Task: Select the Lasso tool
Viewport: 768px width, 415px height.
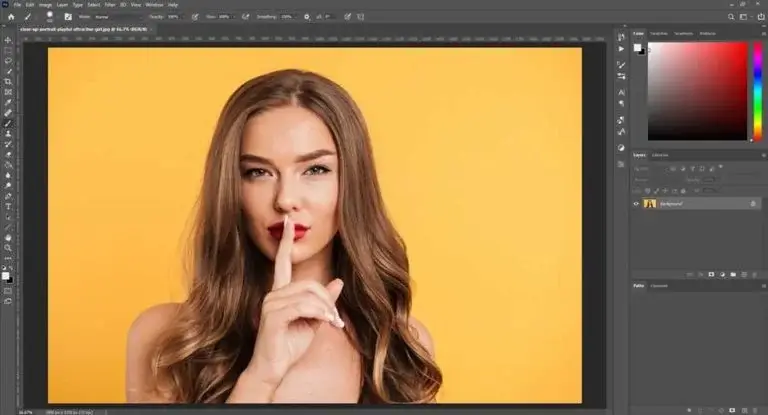Action: [x=8, y=61]
